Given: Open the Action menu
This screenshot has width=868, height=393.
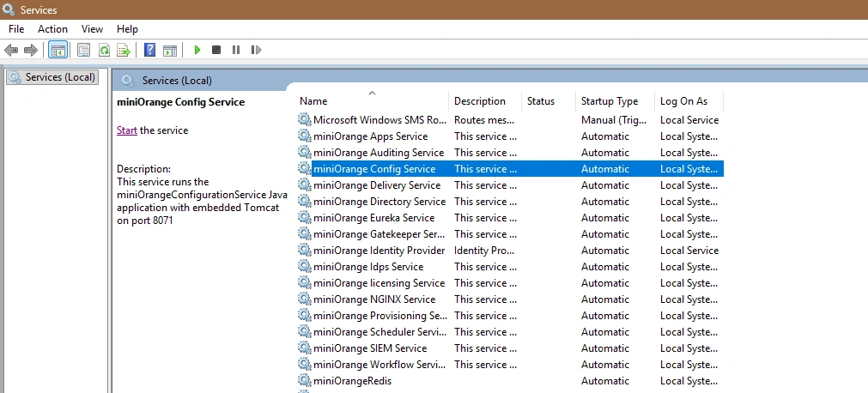Looking at the screenshot, I should click(x=52, y=29).
